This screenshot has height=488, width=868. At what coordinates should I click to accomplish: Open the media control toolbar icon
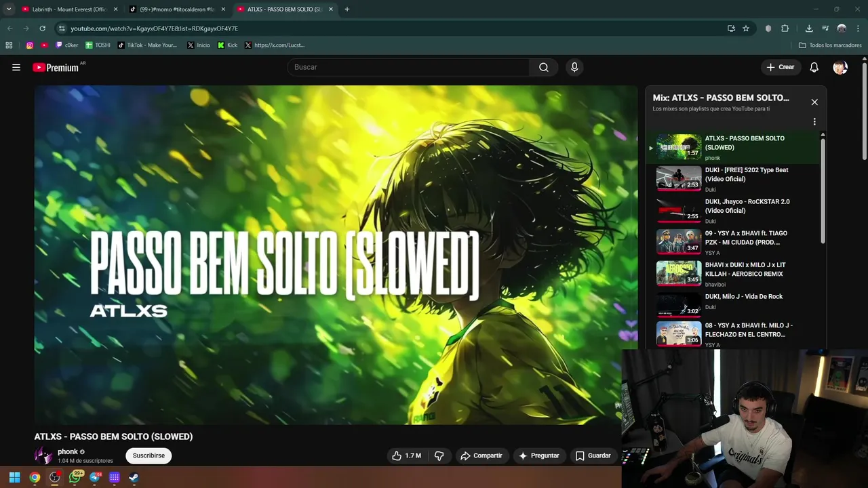(825, 28)
